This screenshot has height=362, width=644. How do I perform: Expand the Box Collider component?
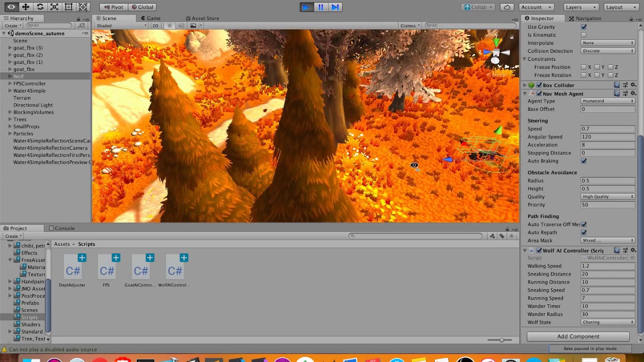click(x=525, y=85)
